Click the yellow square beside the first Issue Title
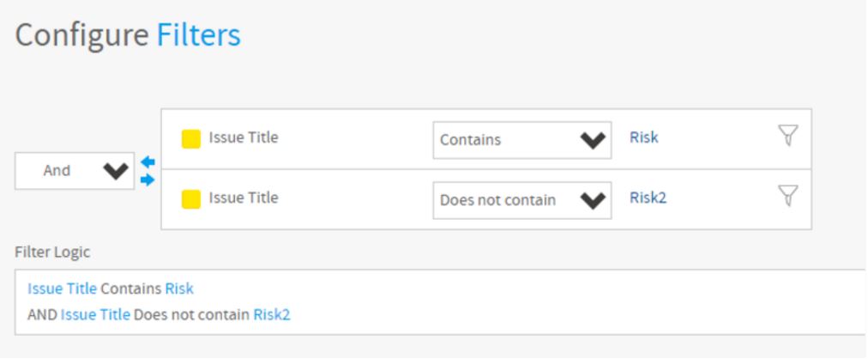 click(191, 139)
